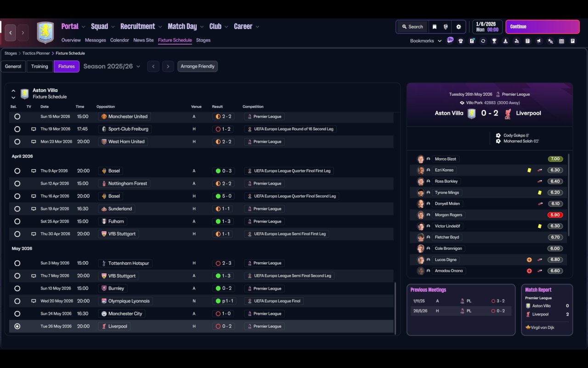This screenshot has width=588, height=368.
Task: Click the Arrange Friendly button
Action: (x=198, y=66)
